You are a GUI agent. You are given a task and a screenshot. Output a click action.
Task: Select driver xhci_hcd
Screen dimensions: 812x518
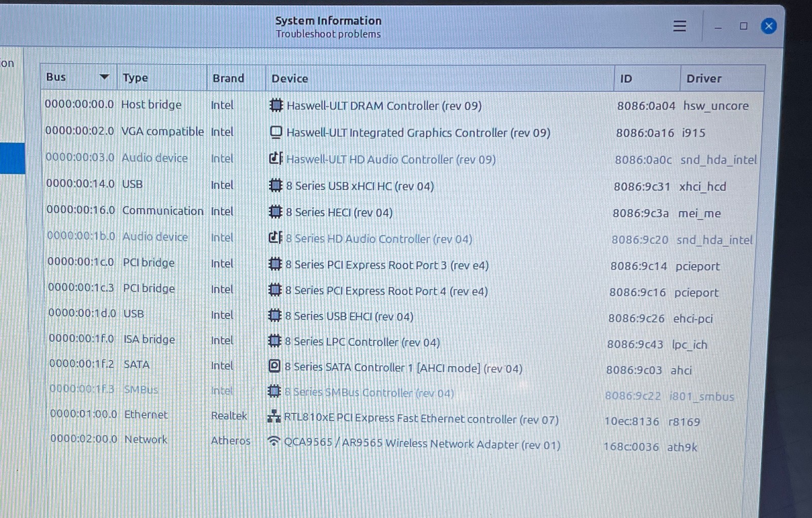tap(702, 187)
